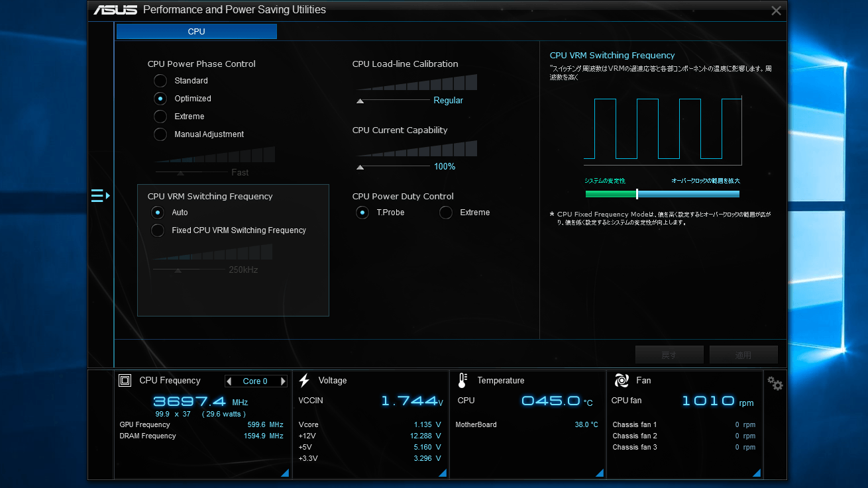
Task: Select Extreme power phase control
Action: (x=160, y=117)
